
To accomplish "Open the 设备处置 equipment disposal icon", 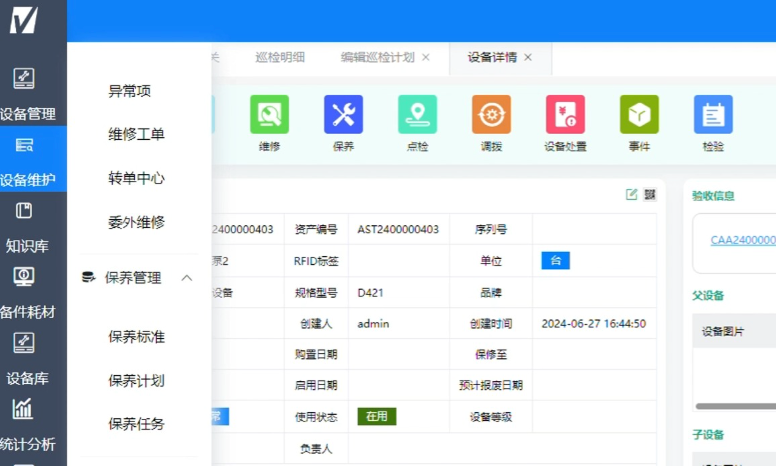I will 565,115.
